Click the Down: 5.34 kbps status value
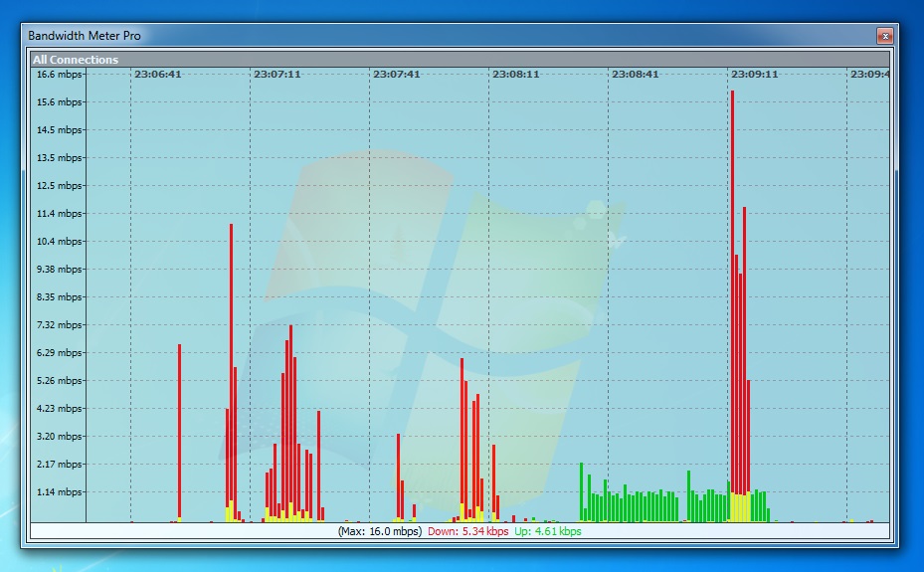Image resolution: width=924 pixels, height=572 pixels. pyautogui.click(x=467, y=531)
